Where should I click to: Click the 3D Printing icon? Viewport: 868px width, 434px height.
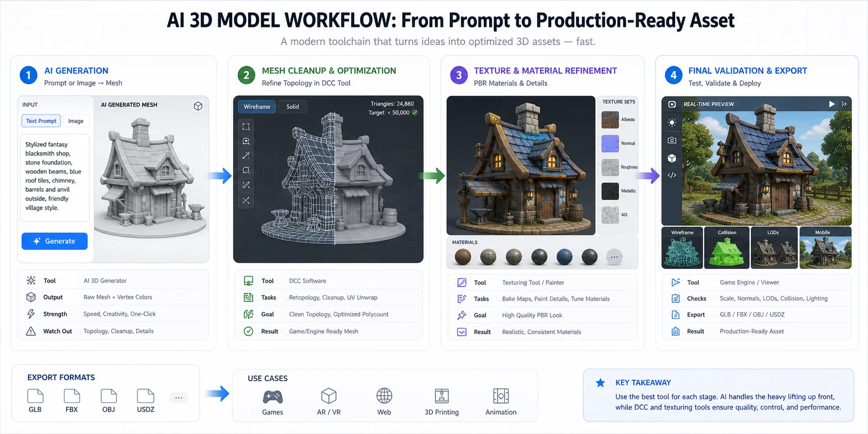point(442,396)
